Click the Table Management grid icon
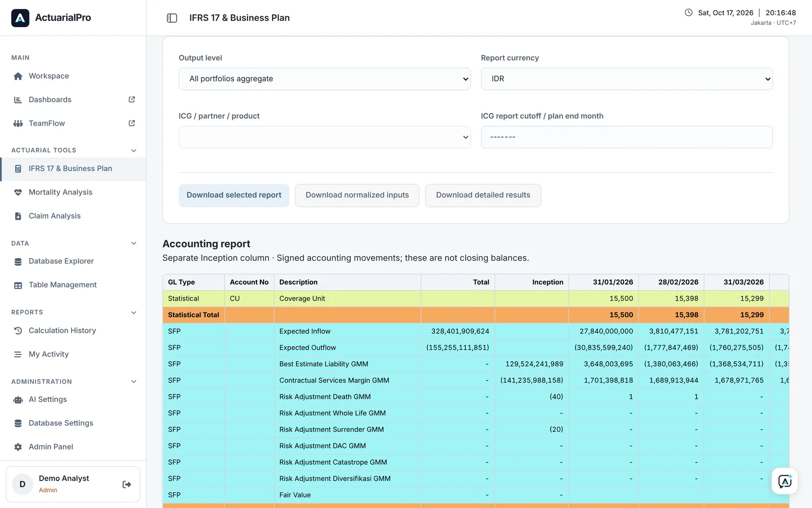Screen dimensions: 812x508 [18, 285]
